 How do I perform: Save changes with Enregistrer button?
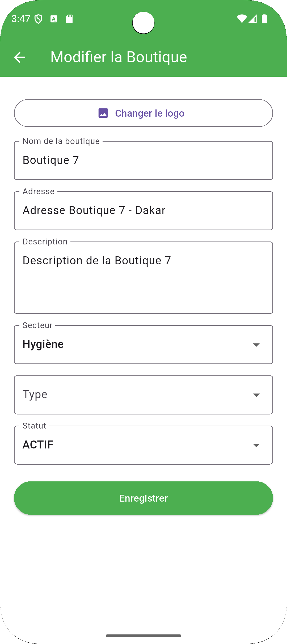pyautogui.click(x=143, y=498)
